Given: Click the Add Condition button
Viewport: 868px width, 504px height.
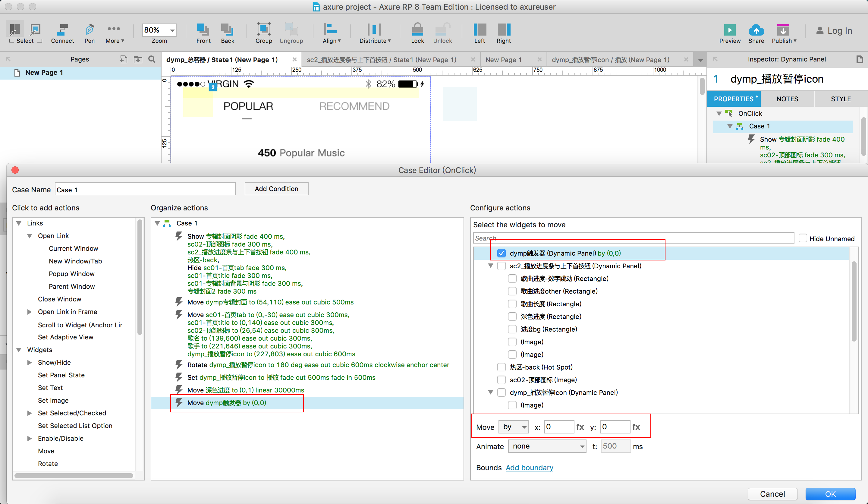Looking at the screenshot, I should [276, 189].
